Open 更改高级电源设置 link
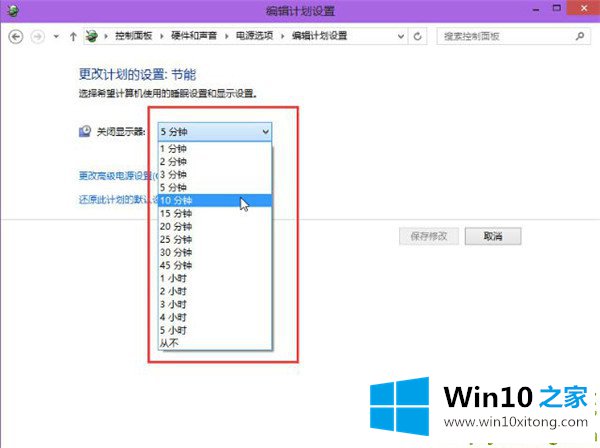 (118, 176)
